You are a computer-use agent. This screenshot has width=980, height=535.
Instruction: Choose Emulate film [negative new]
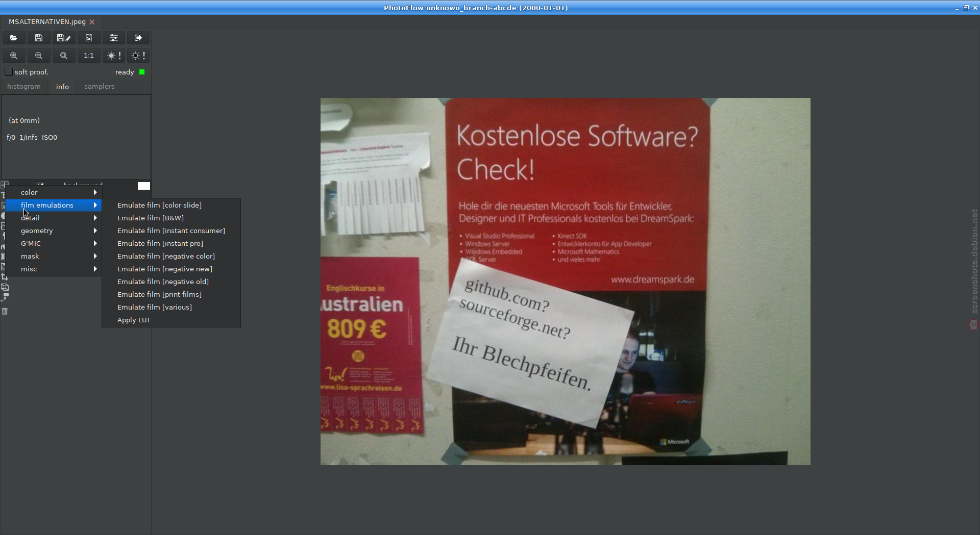pyautogui.click(x=171, y=269)
